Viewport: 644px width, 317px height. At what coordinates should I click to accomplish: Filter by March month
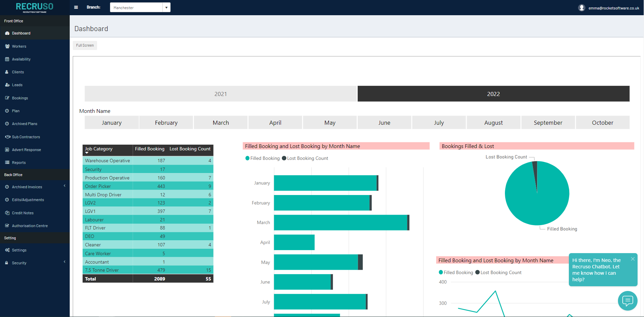click(x=221, y=122)
